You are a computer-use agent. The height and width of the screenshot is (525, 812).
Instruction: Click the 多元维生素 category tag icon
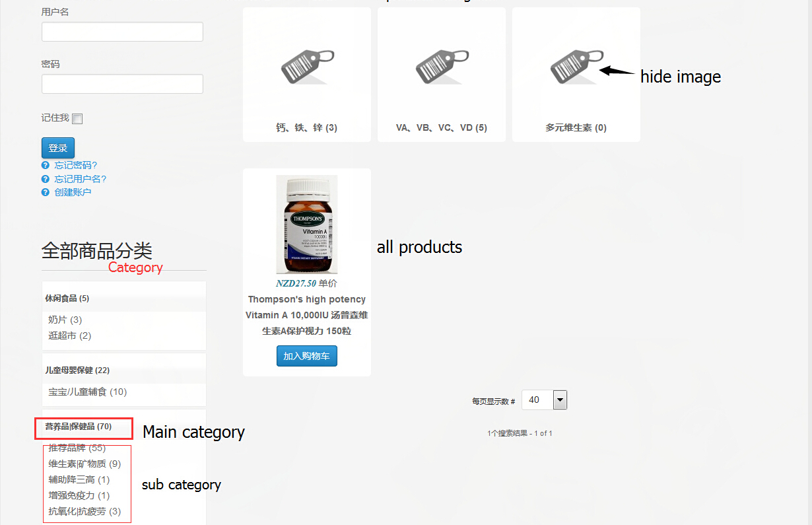click(x=576, y=66)
